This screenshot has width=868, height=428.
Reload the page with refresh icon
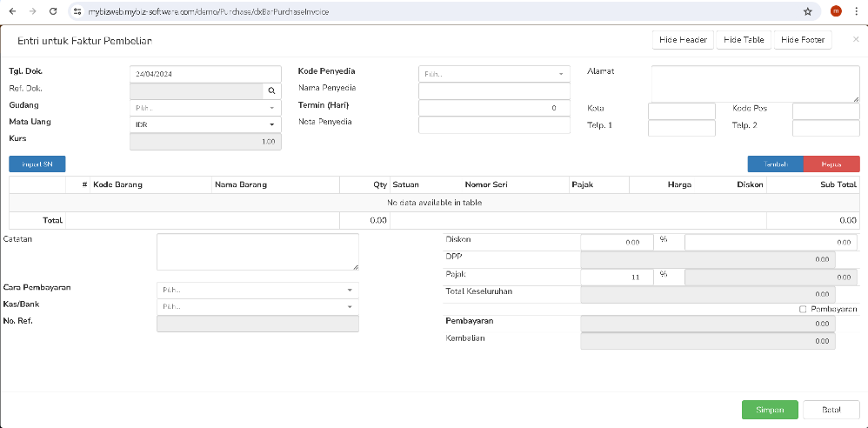click(53, 11)
